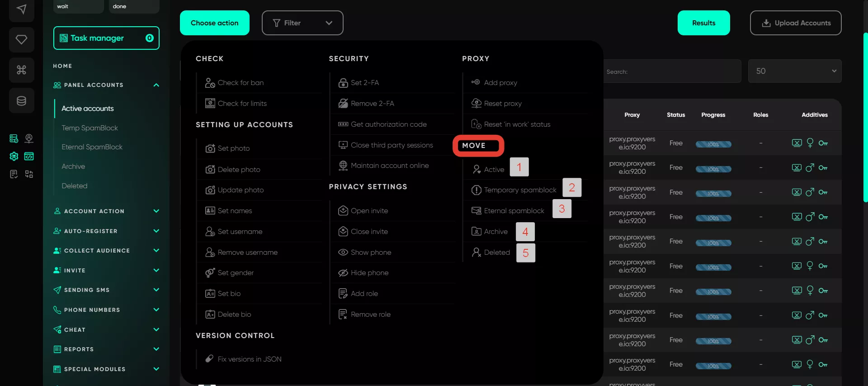Click the Choose action button
Screen dimensions: 868x386
(x=214, y=23)
